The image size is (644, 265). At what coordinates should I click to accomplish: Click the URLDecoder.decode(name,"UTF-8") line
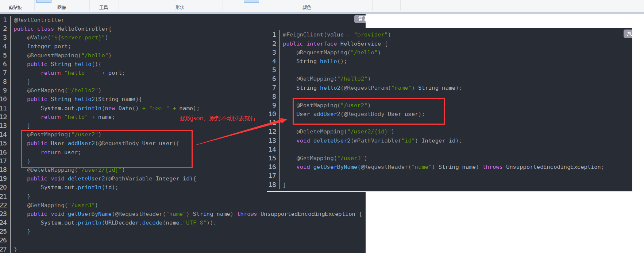click(x=128, y=223)
